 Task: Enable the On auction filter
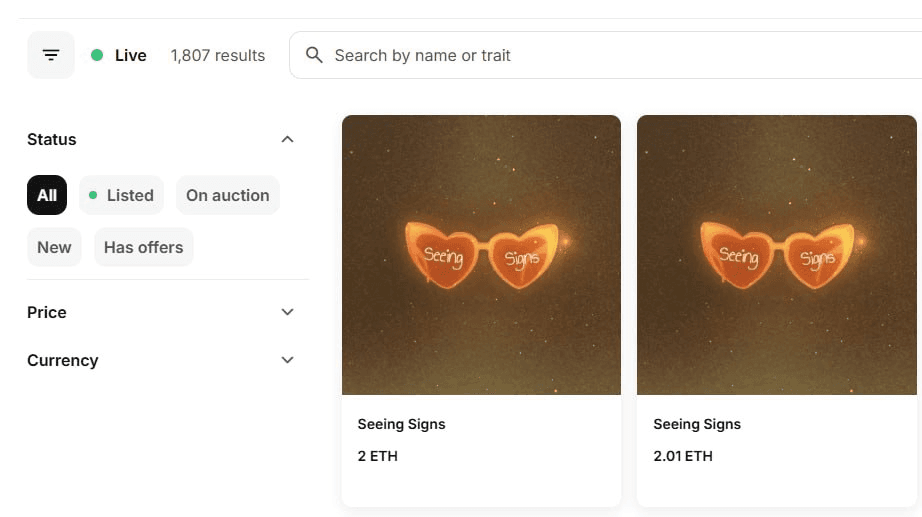(227, 195)
